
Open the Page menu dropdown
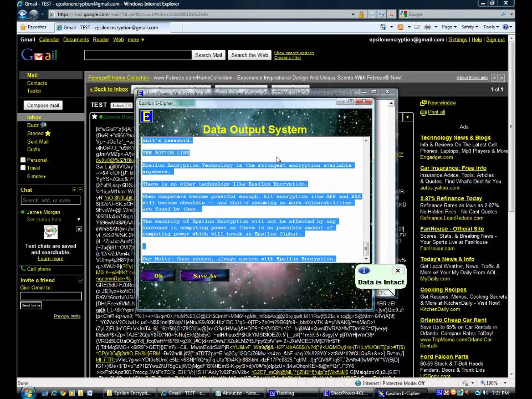449,27
